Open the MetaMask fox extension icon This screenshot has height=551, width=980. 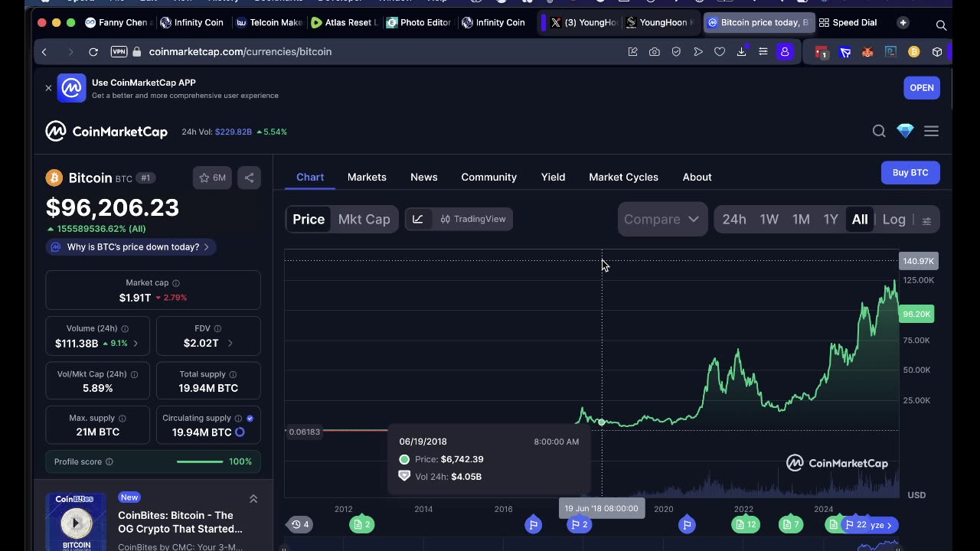coord(867,52)
